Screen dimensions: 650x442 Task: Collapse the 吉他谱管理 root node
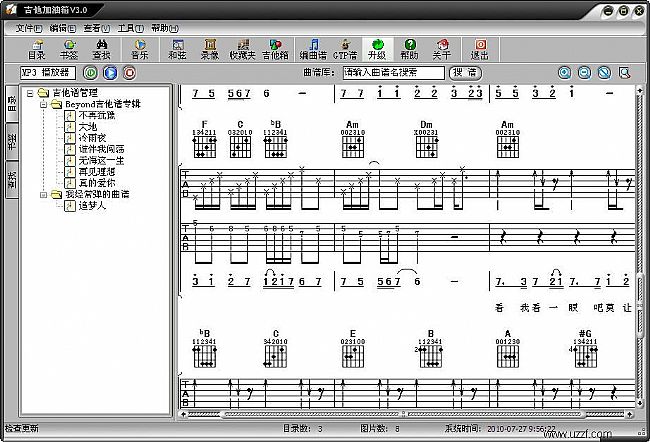point(30,93)
